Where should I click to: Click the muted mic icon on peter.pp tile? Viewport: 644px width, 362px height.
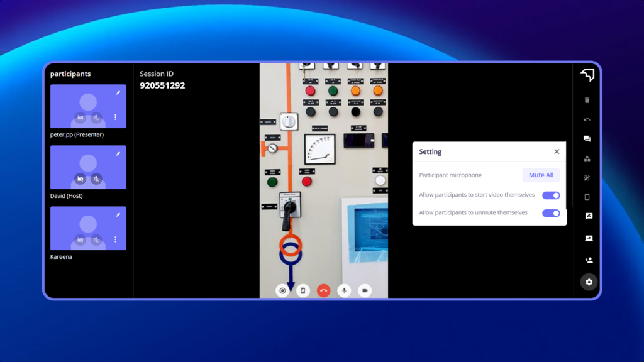96,118
